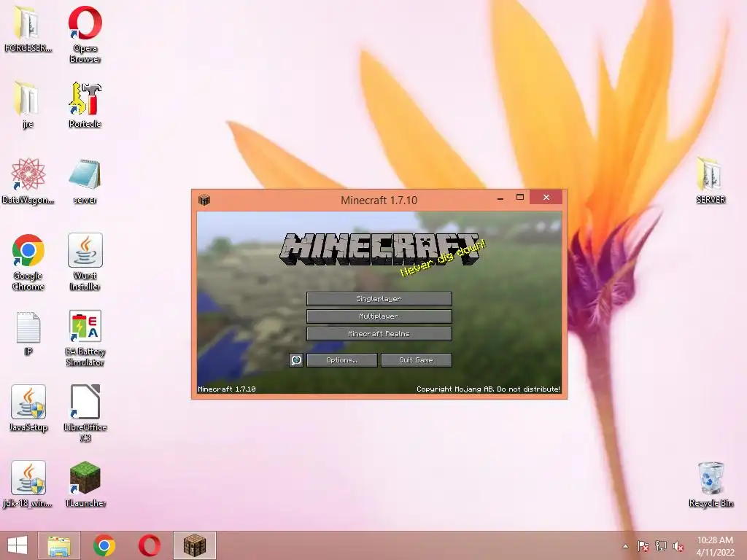Click the MINECRAFT logo on the title screen

click(379, 249)
